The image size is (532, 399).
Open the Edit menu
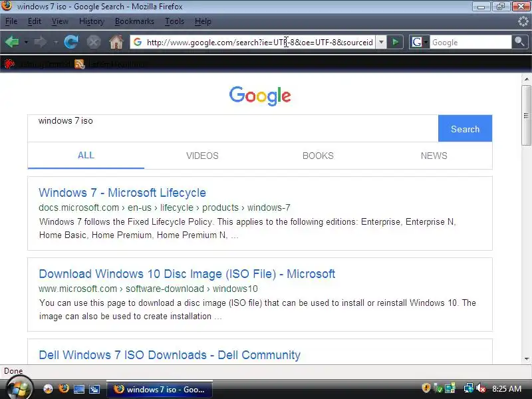[35, 21]
